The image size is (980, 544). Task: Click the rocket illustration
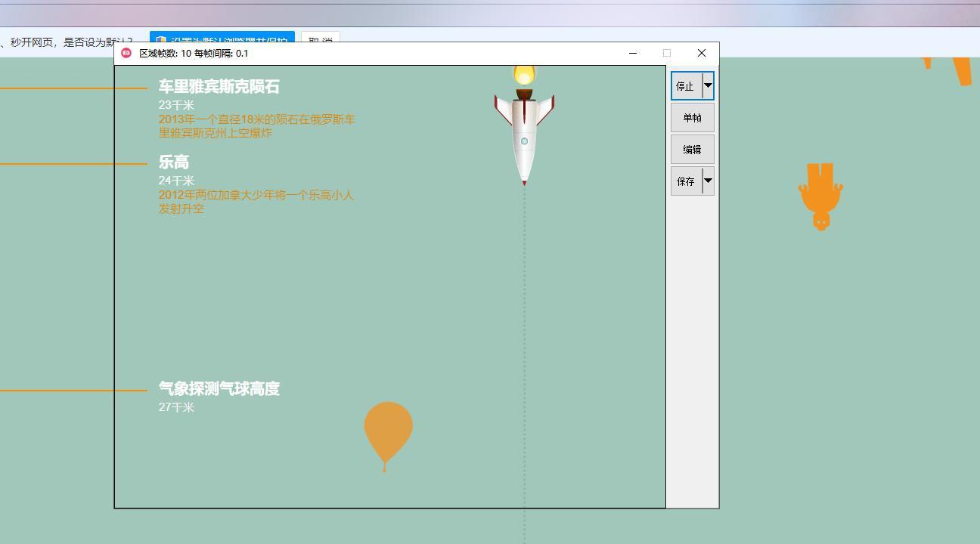[524, 125]
